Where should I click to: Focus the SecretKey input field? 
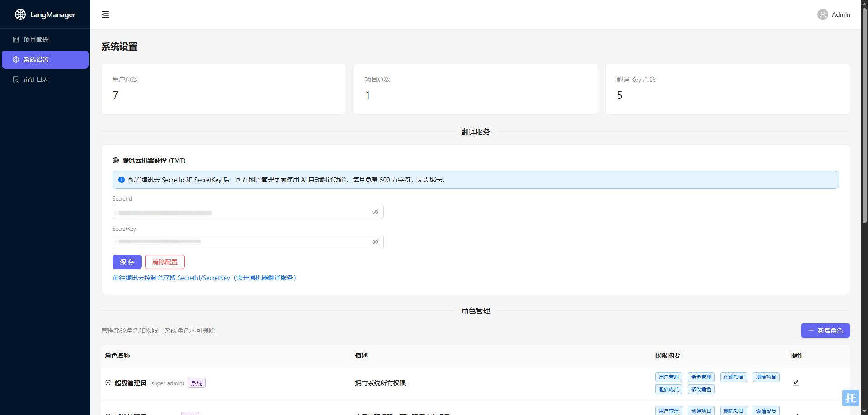pyautogui.click(x=248, y=242)
